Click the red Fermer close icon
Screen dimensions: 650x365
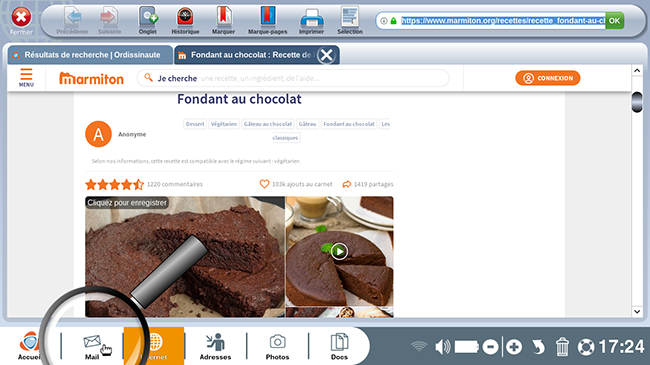tap(21, 18)
